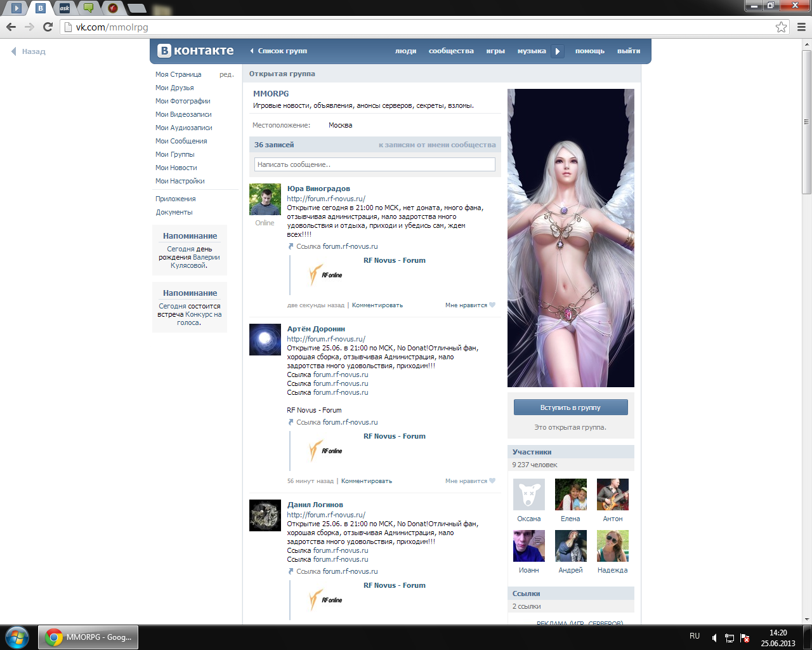Screen dimensions: 812x650
Task: Open Список групп in header
Action: point(282,51)
